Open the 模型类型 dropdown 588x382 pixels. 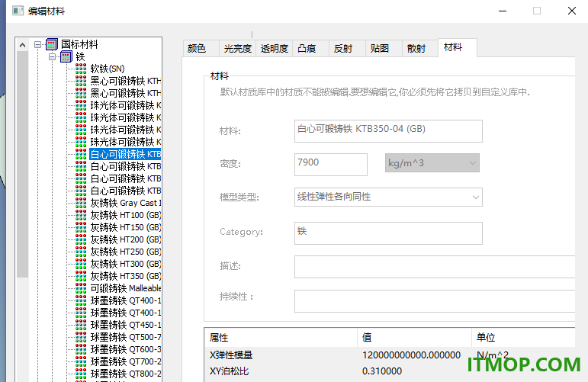point(388,197)
